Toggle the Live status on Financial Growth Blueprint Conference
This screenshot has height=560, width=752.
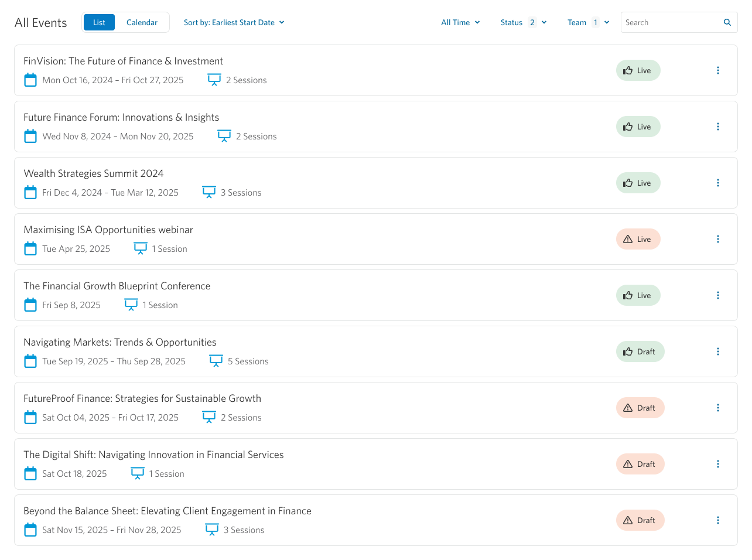(x=638, y=295)
